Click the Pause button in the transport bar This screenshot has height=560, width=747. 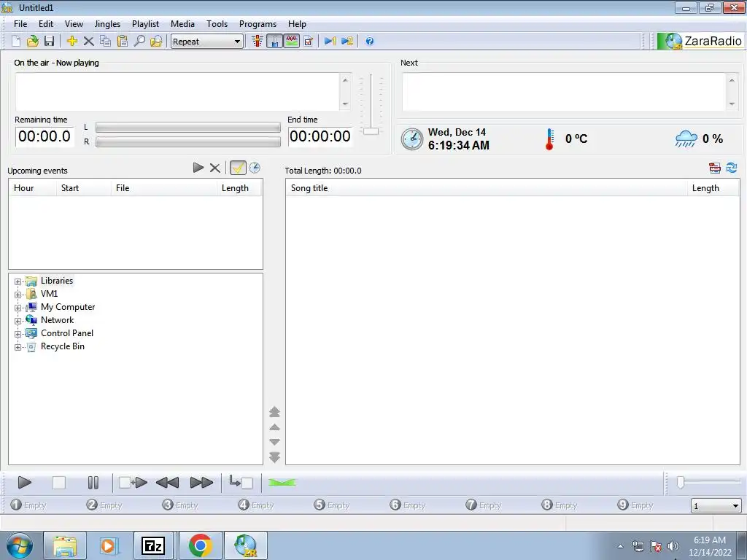click(93, 483)
